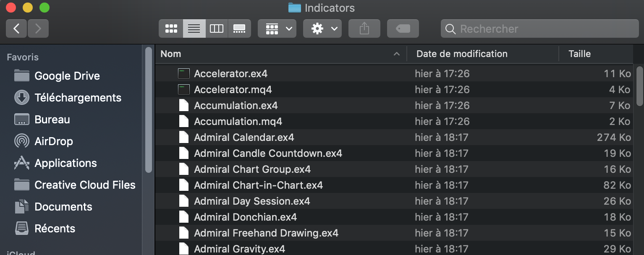Select file Admiral Chart Group.ex4

click(x=394, y=169)
